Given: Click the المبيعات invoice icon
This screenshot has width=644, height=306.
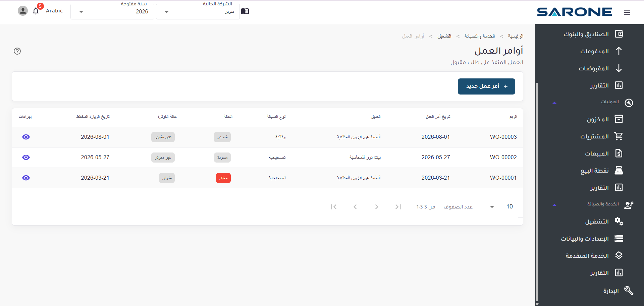Looking at the screenshot, I should pos(619,153).
